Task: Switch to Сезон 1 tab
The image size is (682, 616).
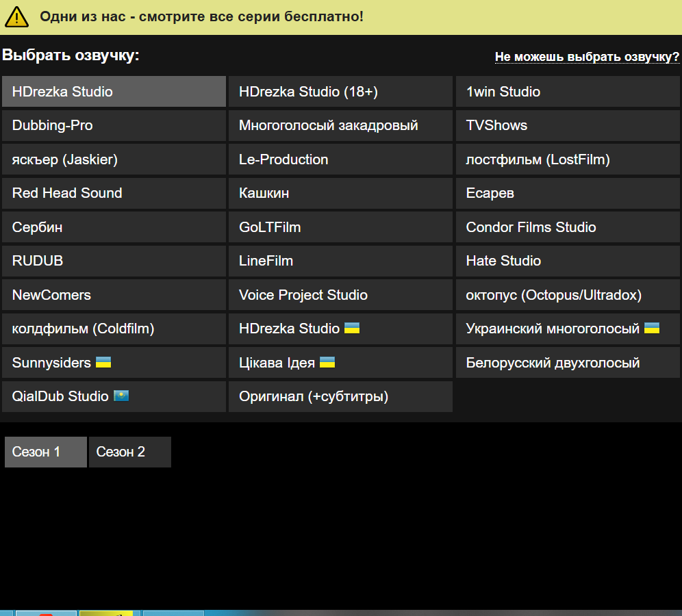Action: 46,452
